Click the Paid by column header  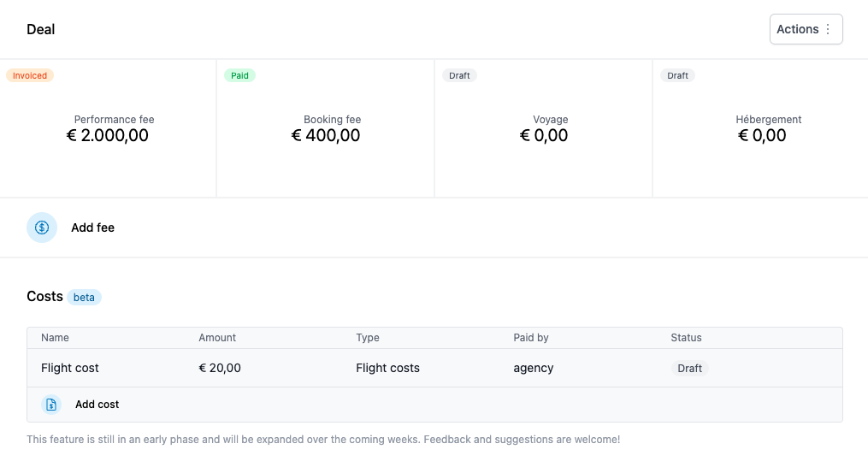coord(530,338)
